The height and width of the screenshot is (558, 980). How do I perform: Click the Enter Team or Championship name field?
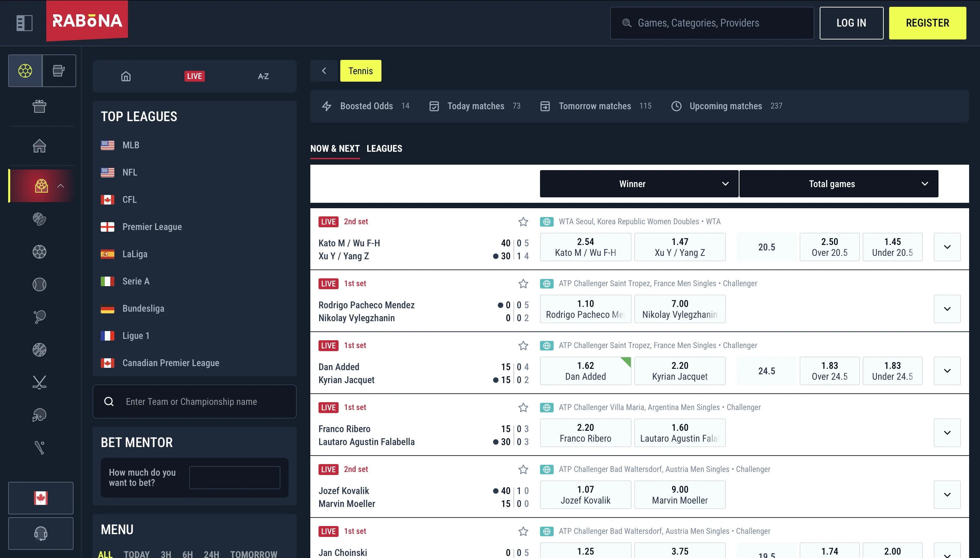click(194, 401)
